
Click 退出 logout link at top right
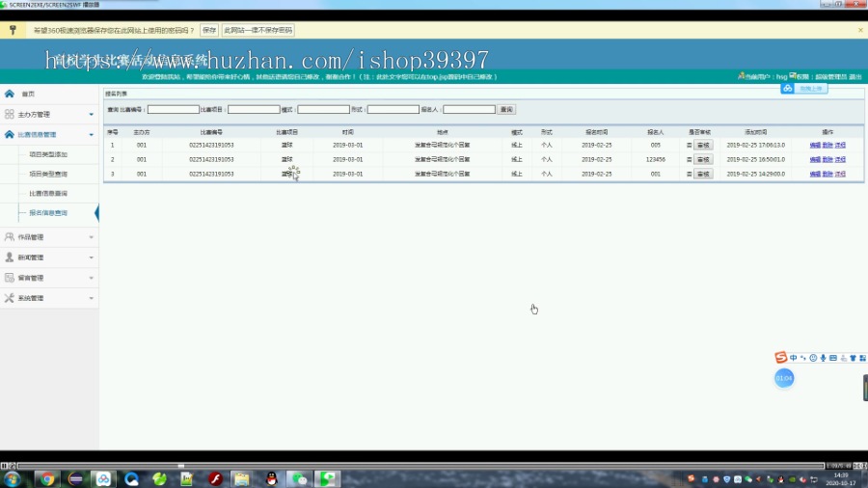[x=855, y=76]
